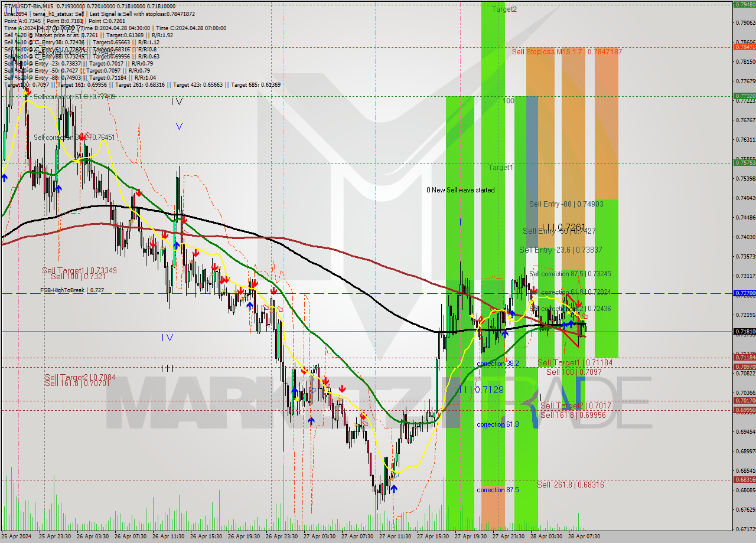The height and width of the screenshot is (543, 756).
Task: Select the '0 New Sell wave started' text
Action: pyautogui.click(x=461, y=190)
